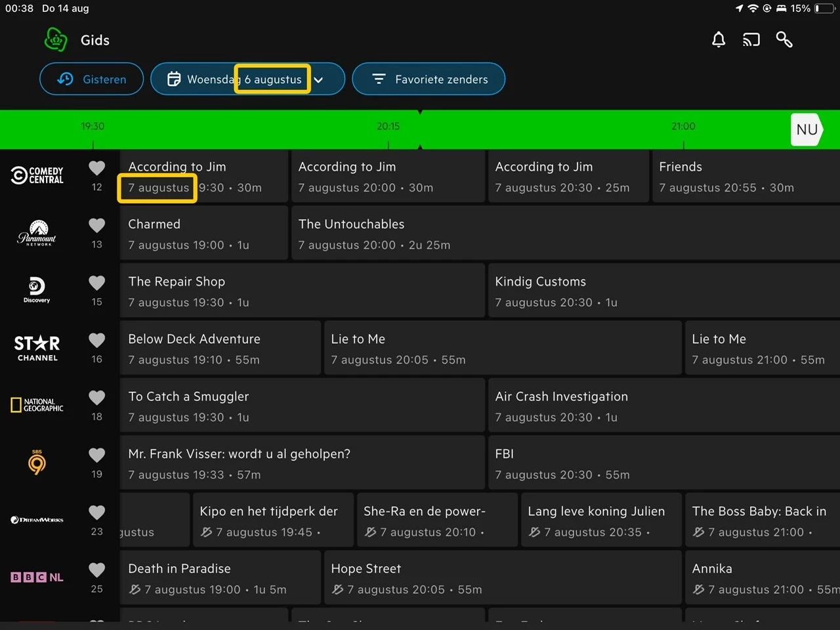Toggle favorite heart for channel 23

97,513
